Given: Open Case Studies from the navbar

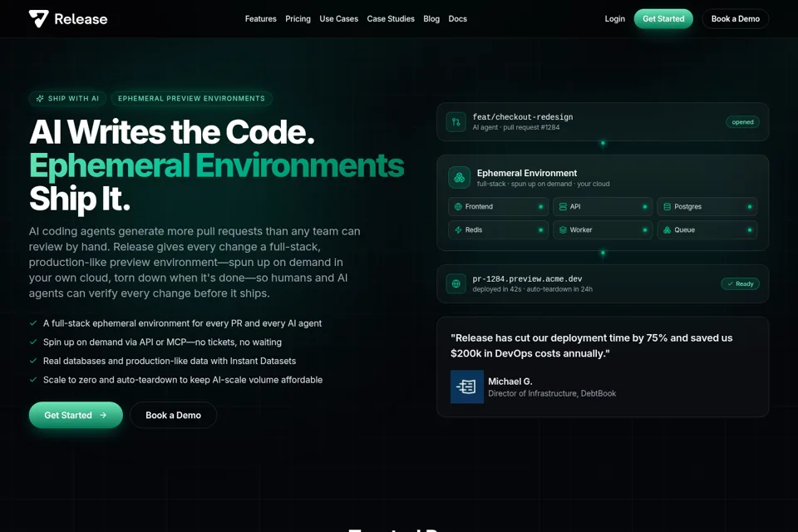Looking at the screenshot, I should point(391,19).
